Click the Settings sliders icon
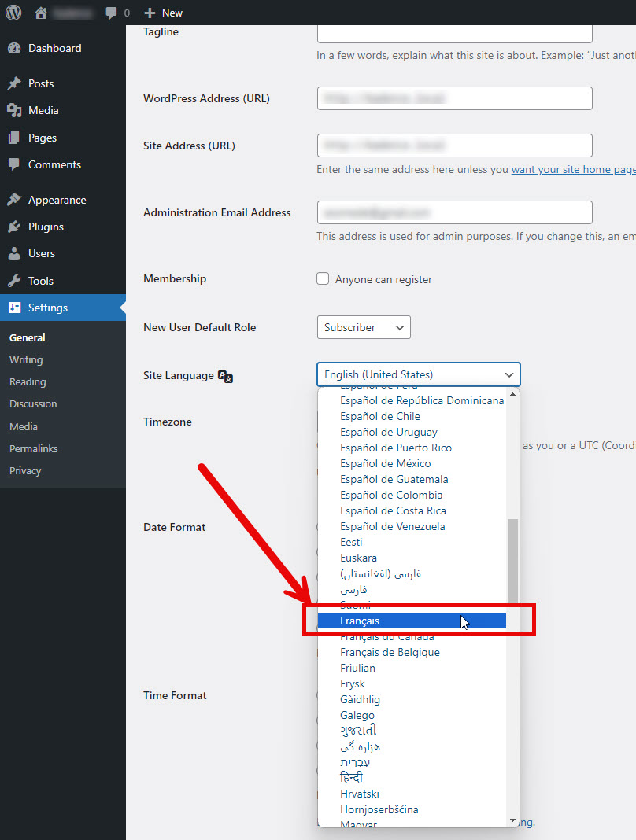Image resolution: width=636 pixels, height=840 pixels. tap(14, 308)
